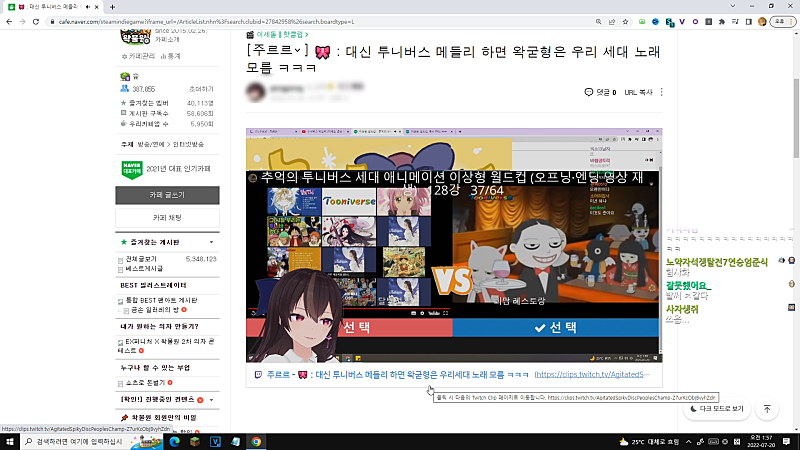Click the page vertical scrollbar
Image resolution: width=800 pixels, height=450 pixels.
796,119
